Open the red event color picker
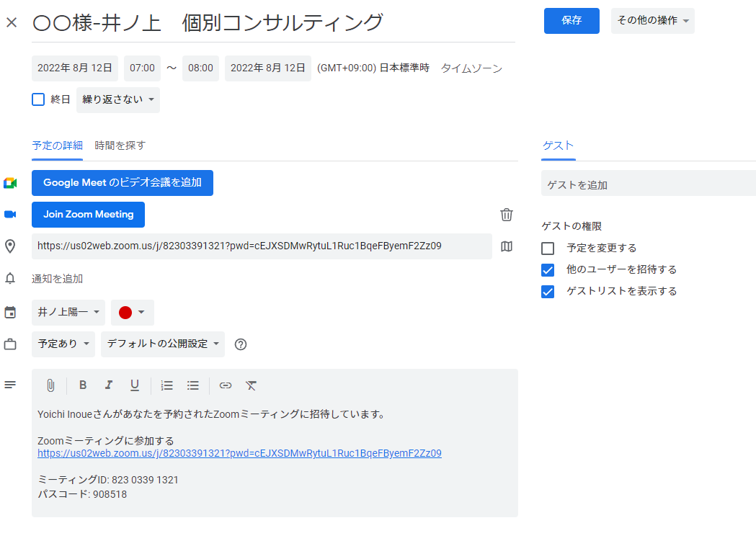The width and height of the screenshot is (756, 541). coord(133,313)
